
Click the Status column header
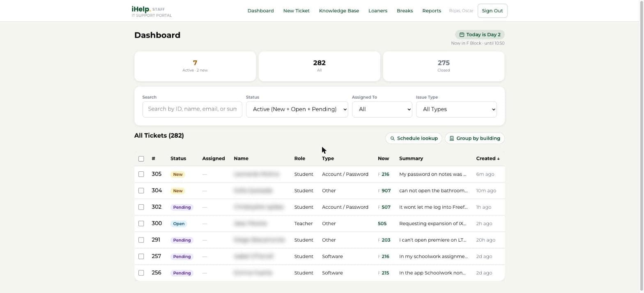178,159
